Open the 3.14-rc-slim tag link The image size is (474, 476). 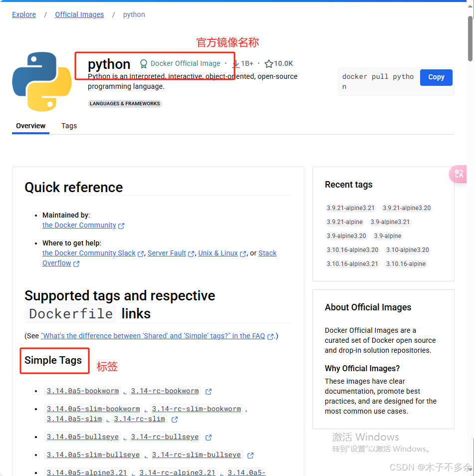coord(139,419)
